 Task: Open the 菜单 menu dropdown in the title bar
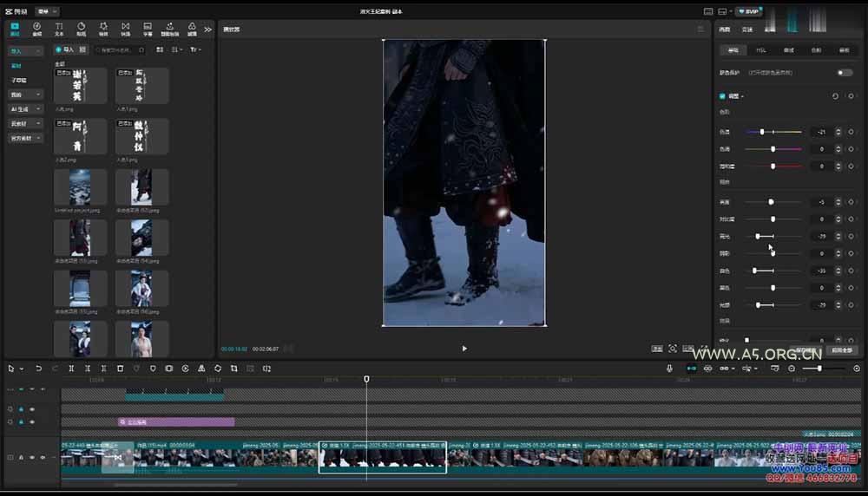point(47,11)
